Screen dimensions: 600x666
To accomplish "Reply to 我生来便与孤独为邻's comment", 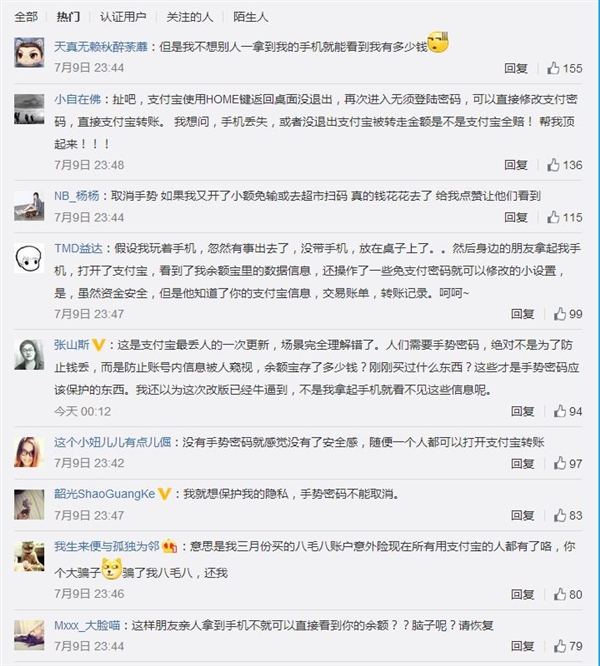I will click(x=516, y=595).
